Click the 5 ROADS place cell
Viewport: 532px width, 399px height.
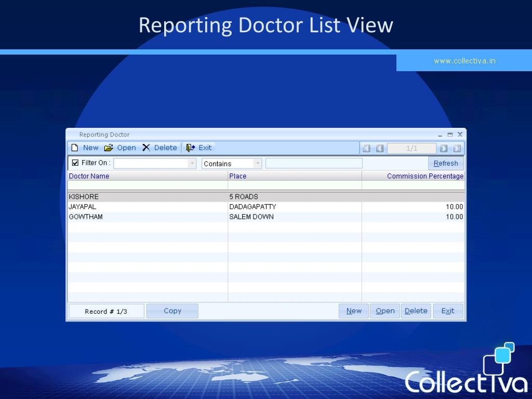pyautogui.click(x=295, y=197)
